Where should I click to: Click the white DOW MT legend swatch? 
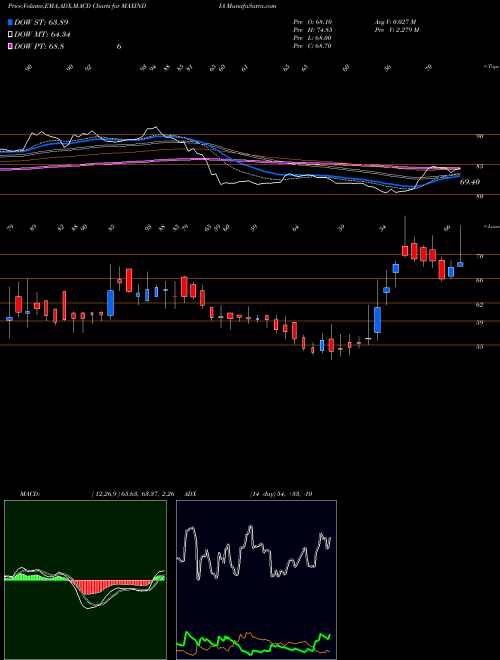(11, 35)
